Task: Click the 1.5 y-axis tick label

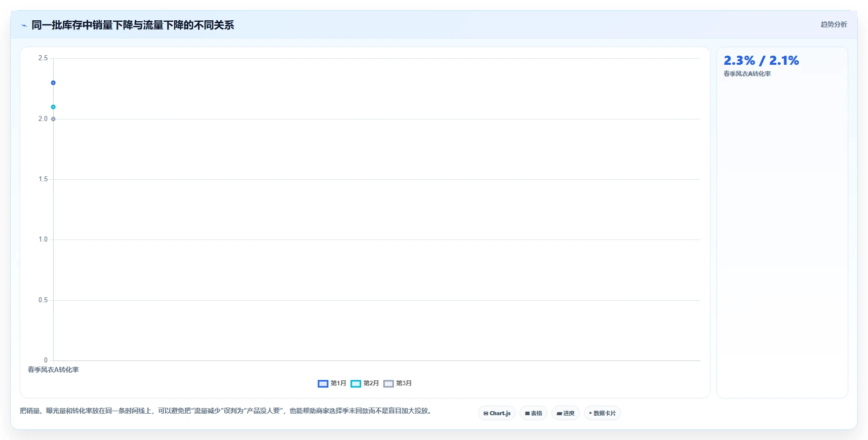Action: pyautogui.click(x=43, y=179)
